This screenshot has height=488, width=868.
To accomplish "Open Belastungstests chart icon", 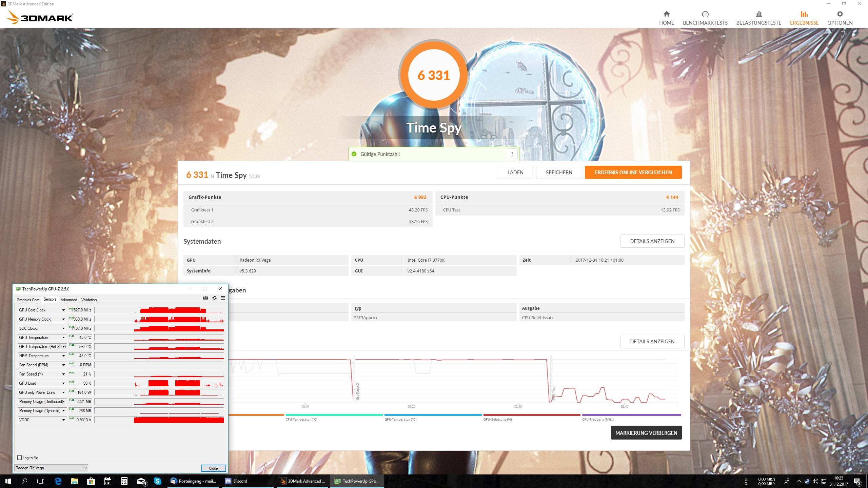I will pyautogui.click(x=758, y=14).
